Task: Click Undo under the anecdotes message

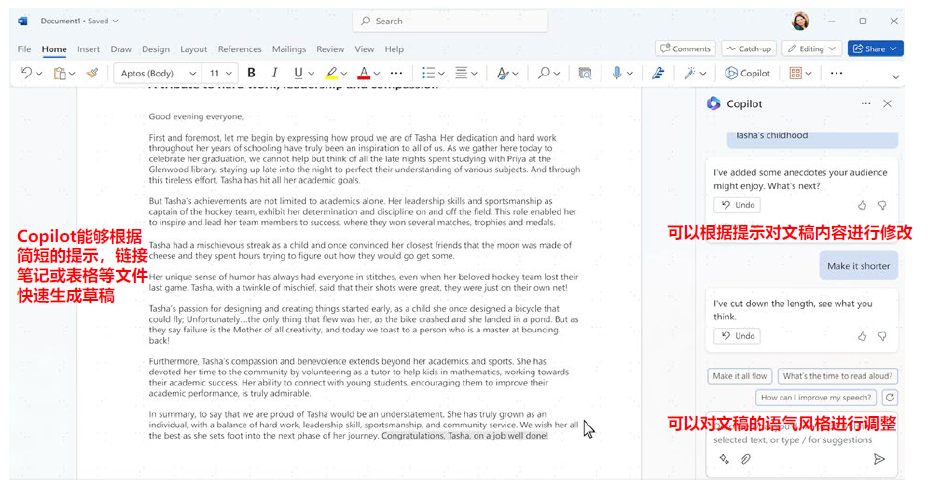Action: pos(737,205)
